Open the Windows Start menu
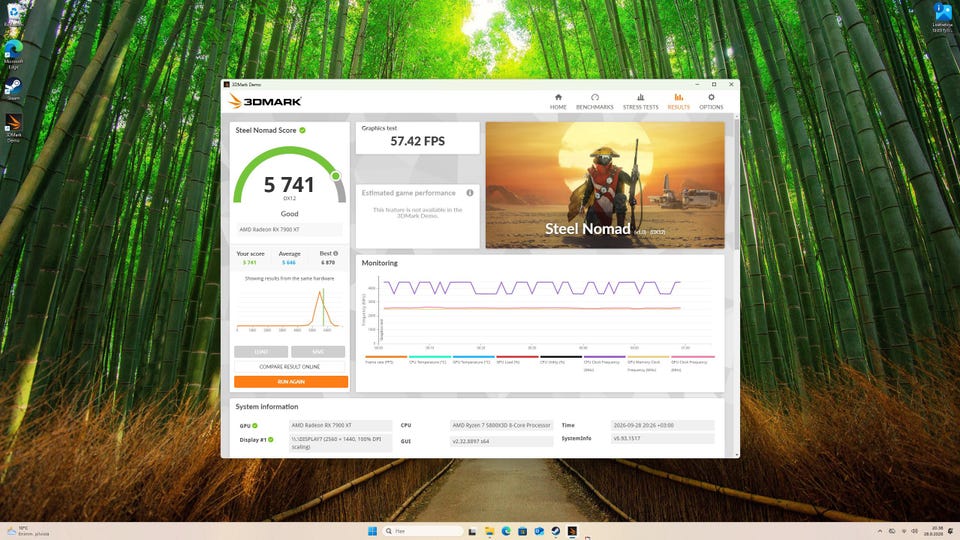The width and height of the screenshot is (960, 540). [372, 531]
